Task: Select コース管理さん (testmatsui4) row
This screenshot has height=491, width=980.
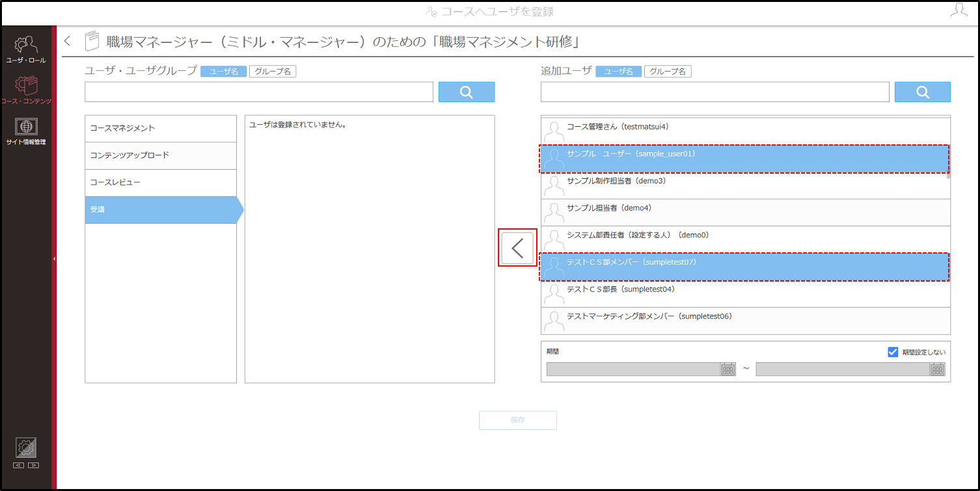Action: point(744,131)
